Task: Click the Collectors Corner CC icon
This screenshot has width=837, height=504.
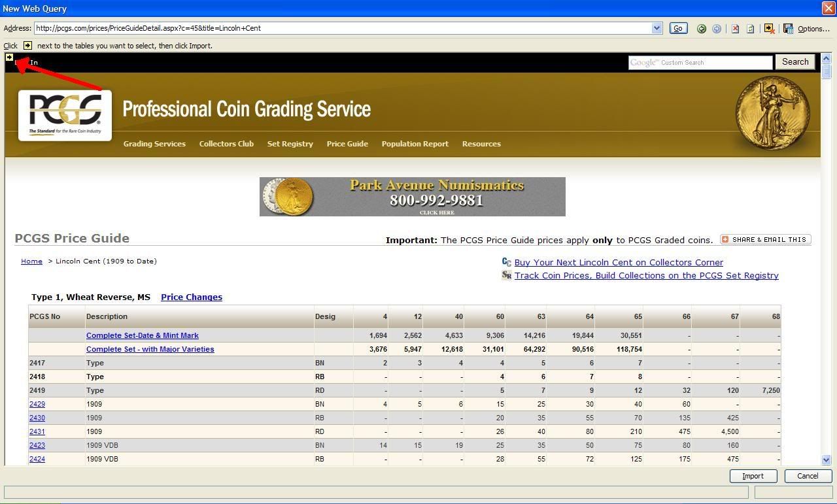Action: tap(506, 261)
